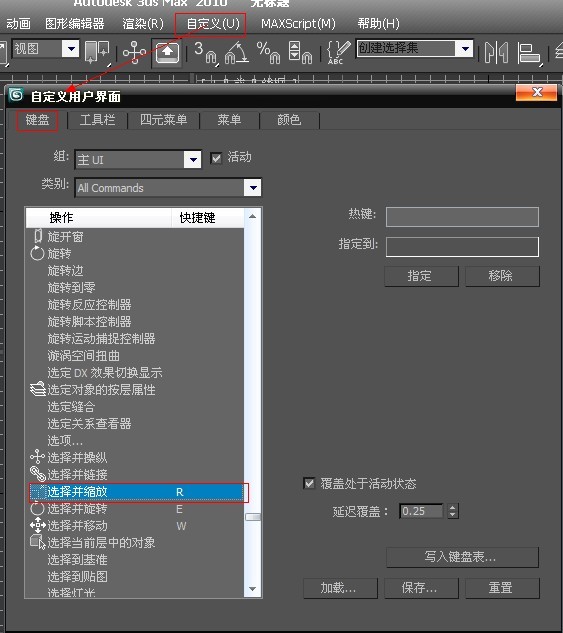Toggle the Spinner Snap icon
Viewport: 563px width, 633px height.
pos(300,53)
